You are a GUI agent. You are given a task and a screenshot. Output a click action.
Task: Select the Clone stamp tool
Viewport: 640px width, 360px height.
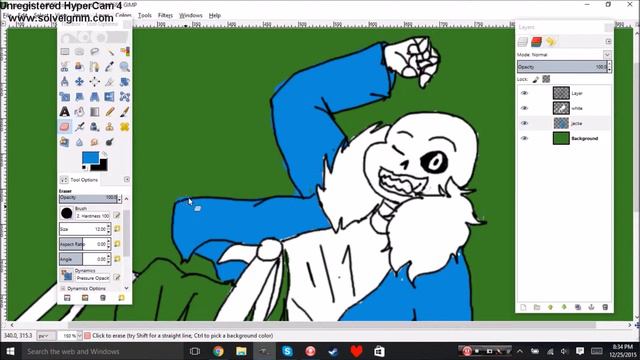[x=109, y=127]
